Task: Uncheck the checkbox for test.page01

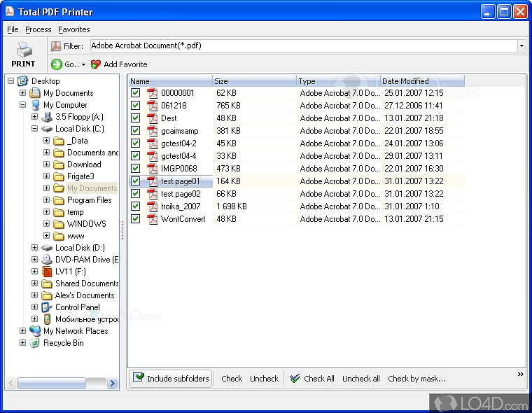Action: click(135, 181)
